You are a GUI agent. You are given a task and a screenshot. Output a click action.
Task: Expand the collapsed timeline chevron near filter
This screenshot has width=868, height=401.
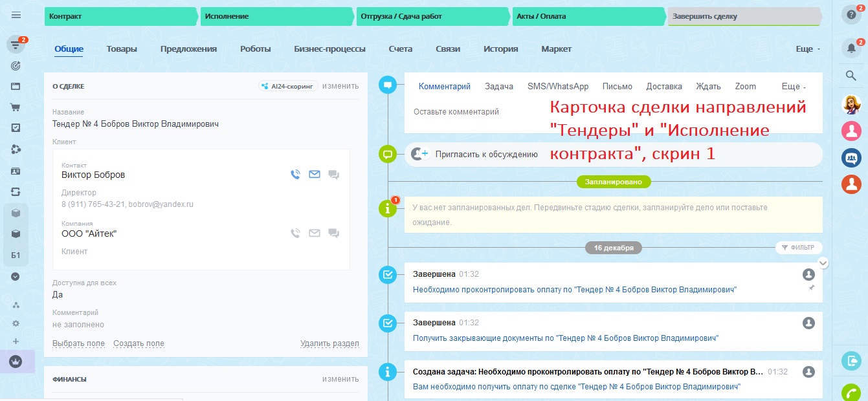pos(823,263)
